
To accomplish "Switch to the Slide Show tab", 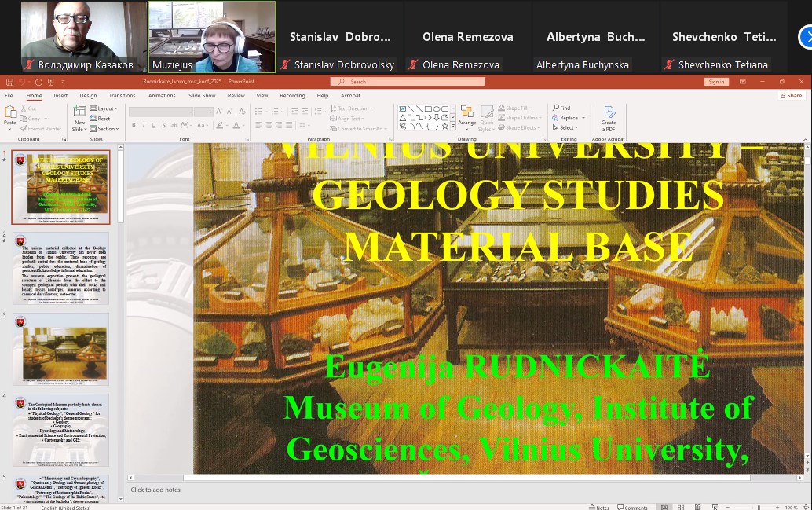I will (202, 95).
